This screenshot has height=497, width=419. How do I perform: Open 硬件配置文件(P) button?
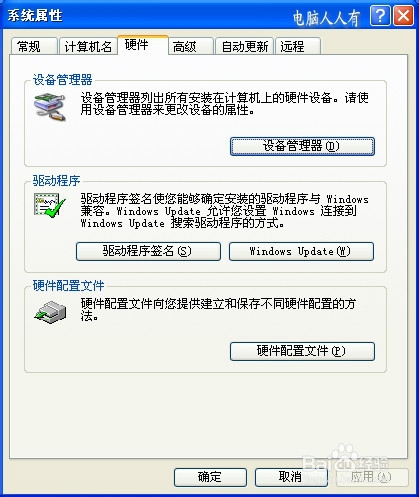pos(302,351)
